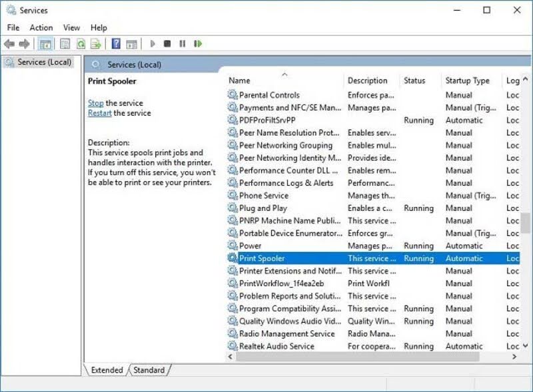Sort by the Status column header
The image size is (533, 392).
(414, 81)
